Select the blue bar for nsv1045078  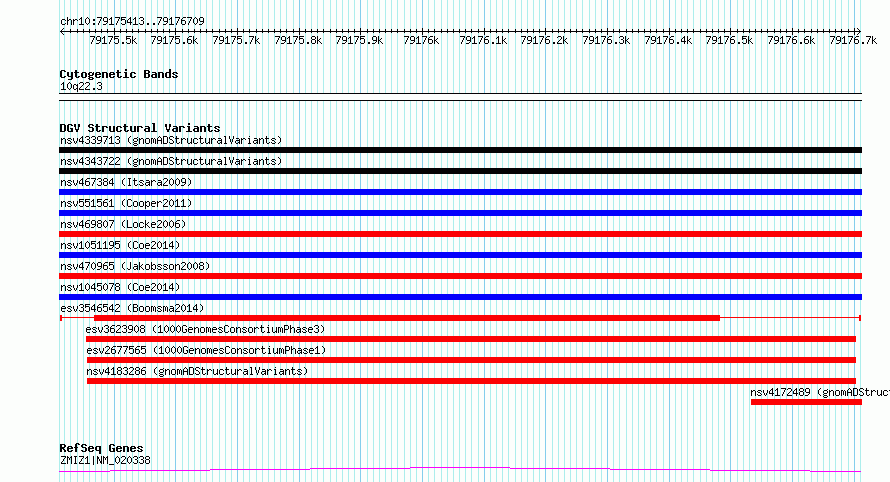(x=460, y=297)
